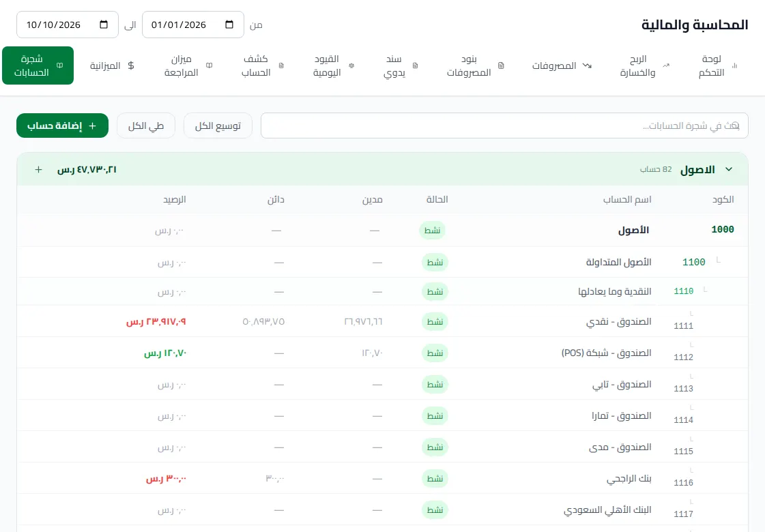Click المحاسبة والمالية page title

coord(695,25)
